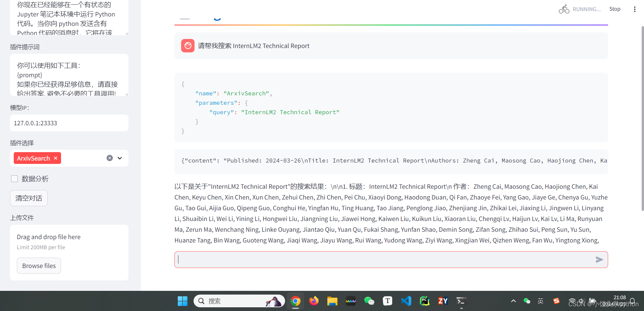
Task: Open the terminal app from the taskbar
Action: [462, 301]
